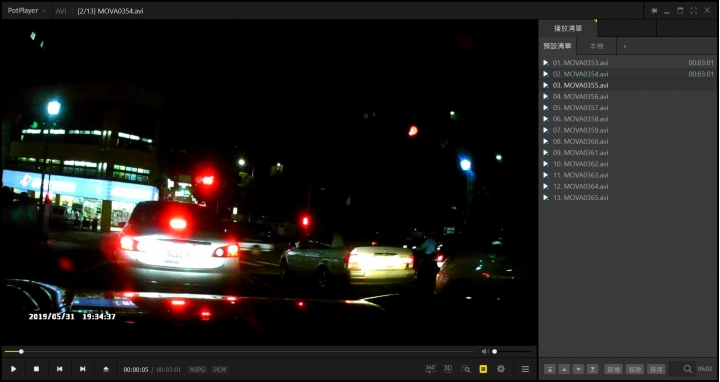Select 05. MOVA0357.avi in playlist
720x382 pixels.
(628, 108)
